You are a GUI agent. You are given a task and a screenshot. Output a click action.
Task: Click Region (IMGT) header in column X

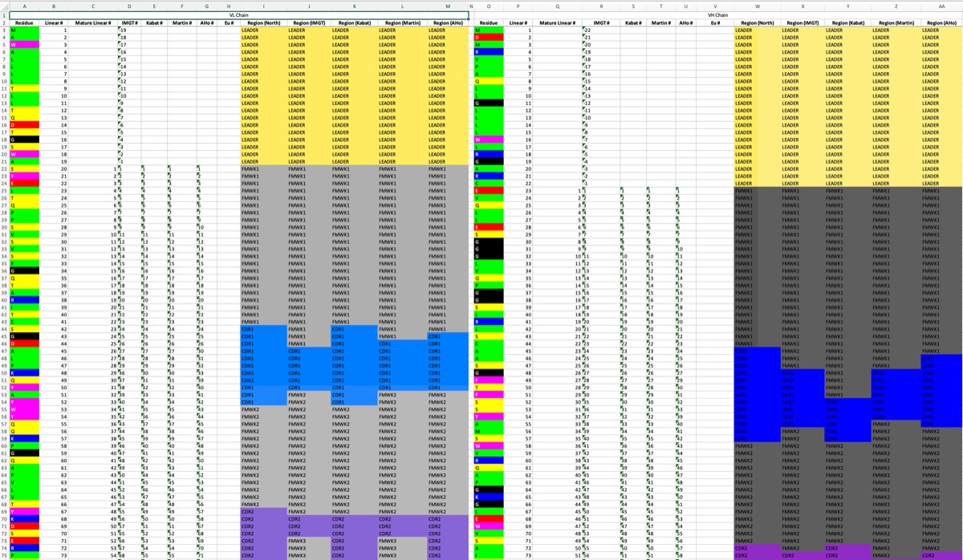click(803, 23)
